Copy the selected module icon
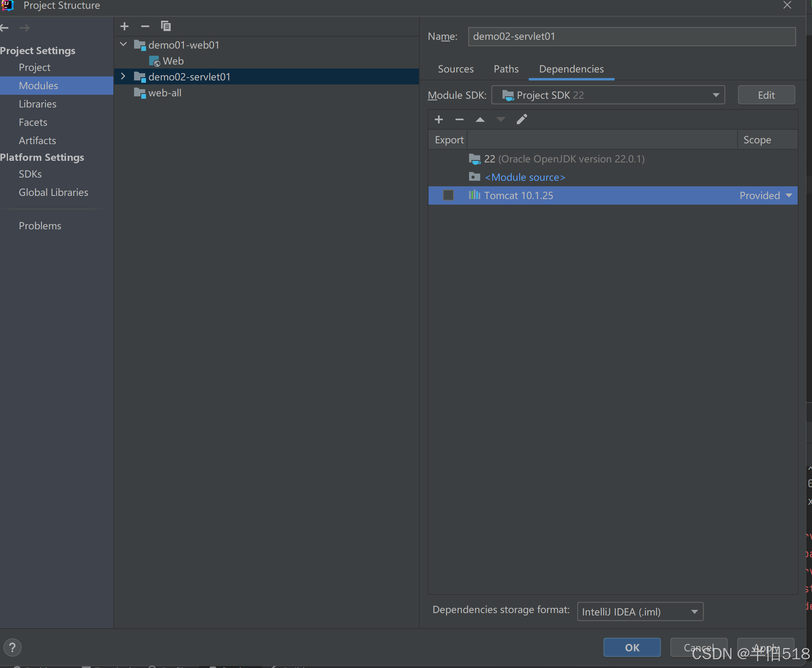Screen dimensions: 812x668 (x=166, y=26)
